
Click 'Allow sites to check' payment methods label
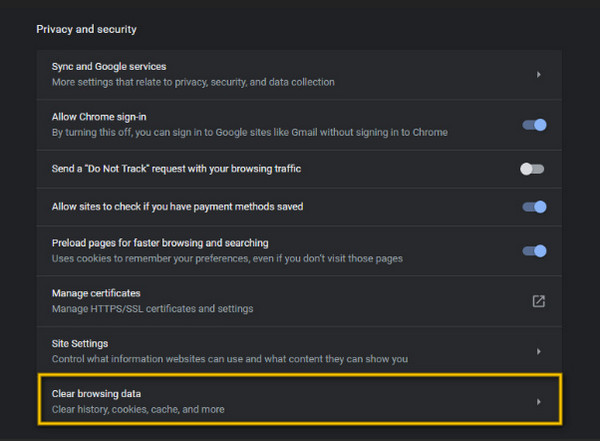pyautogui.click(x=178, y=207)
